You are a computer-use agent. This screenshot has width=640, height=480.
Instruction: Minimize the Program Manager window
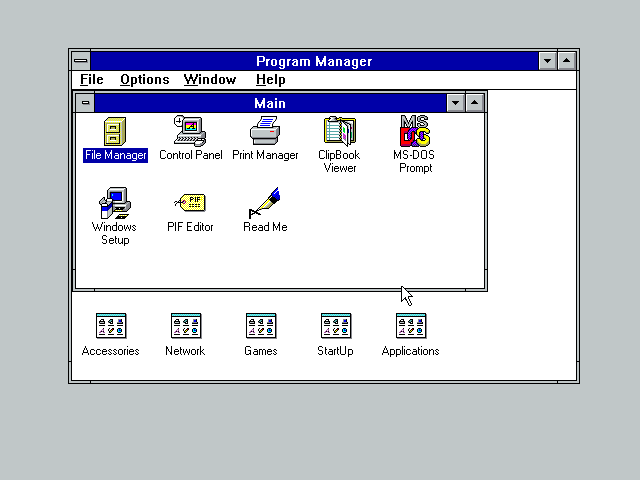pos(547,61)
